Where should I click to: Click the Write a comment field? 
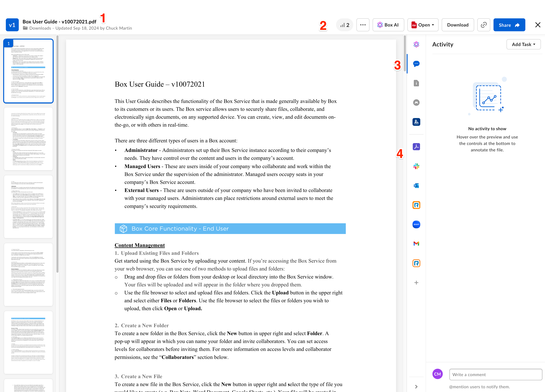point(495,374)
